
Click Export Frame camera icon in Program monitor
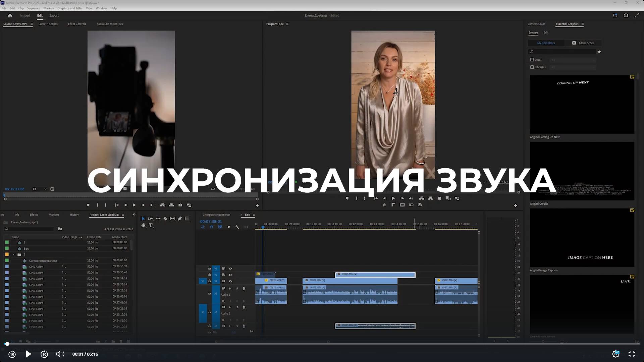coord(439,198)
